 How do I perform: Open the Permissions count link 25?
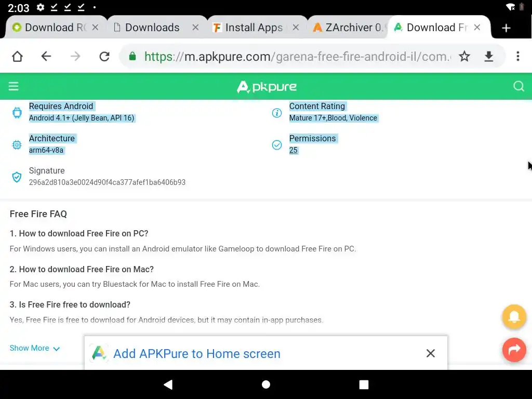tap(294, 150)
